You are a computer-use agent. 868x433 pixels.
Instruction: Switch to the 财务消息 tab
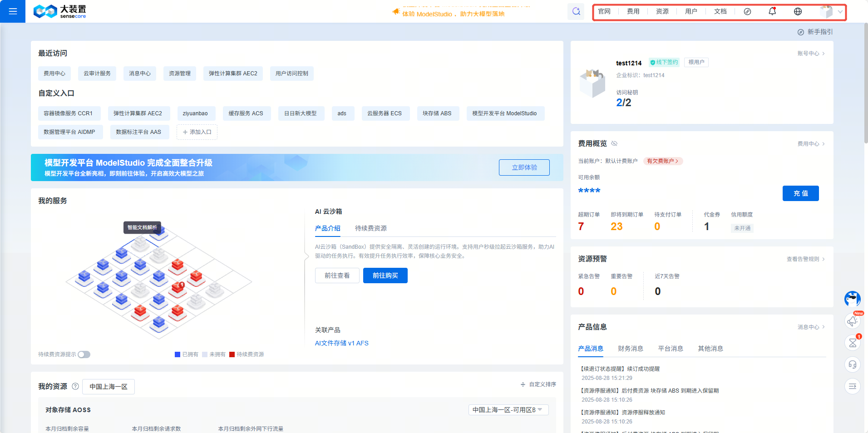pos(630,349)
